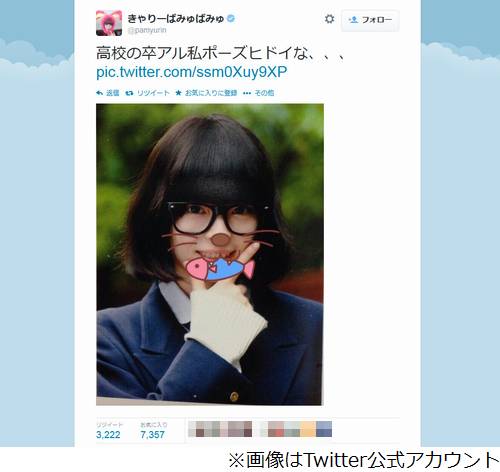Click the reply arrow icon
This screenshot has width=500, height=472.
tap(99, 93)
